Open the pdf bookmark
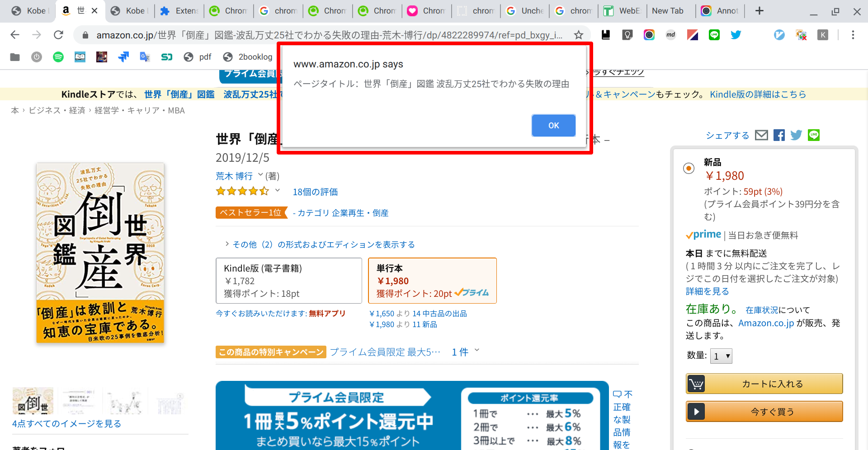This screenshot has width=868, height=450. coord(198,57)
